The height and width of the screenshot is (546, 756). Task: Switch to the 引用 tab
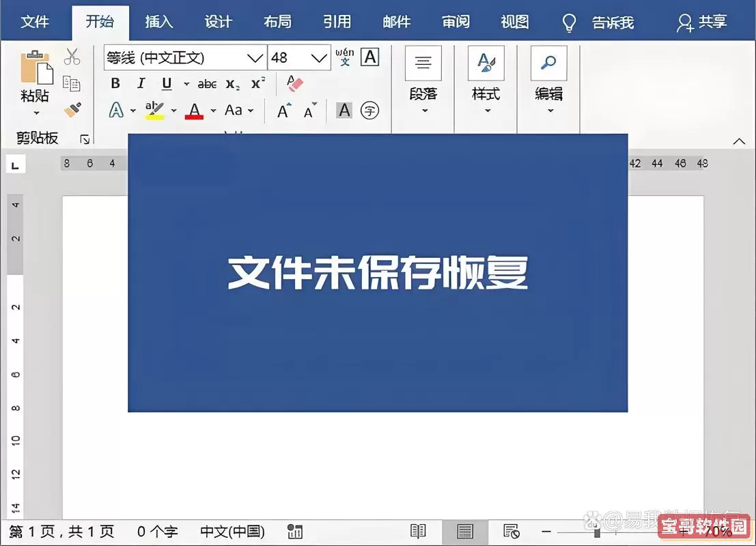pos(337,22)
